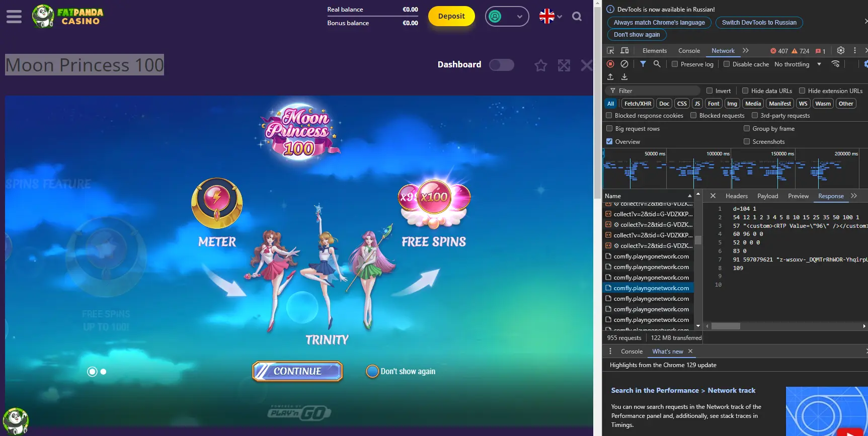
Task: Open DevTools three-dot customize menu
Action: [854, 51]
